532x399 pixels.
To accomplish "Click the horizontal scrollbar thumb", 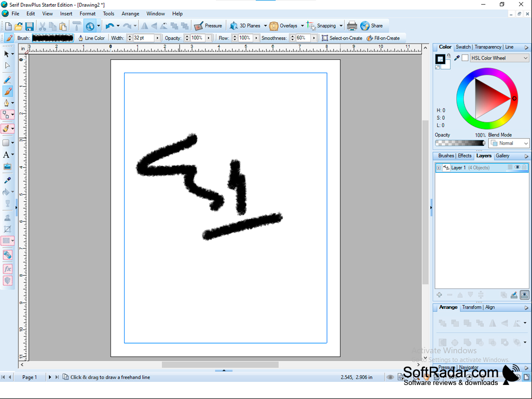I will (220, 365).
